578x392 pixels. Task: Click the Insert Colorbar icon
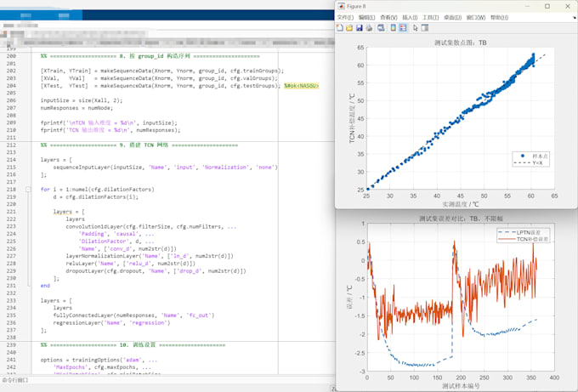(394, 28)
